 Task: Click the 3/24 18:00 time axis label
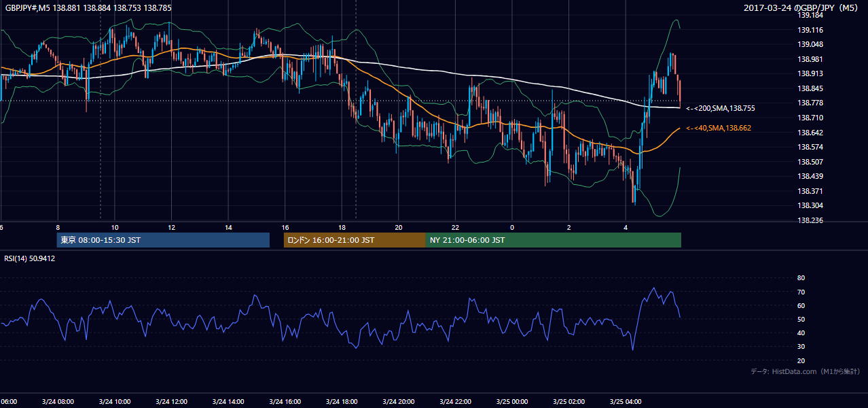click(x=342, y=402)
